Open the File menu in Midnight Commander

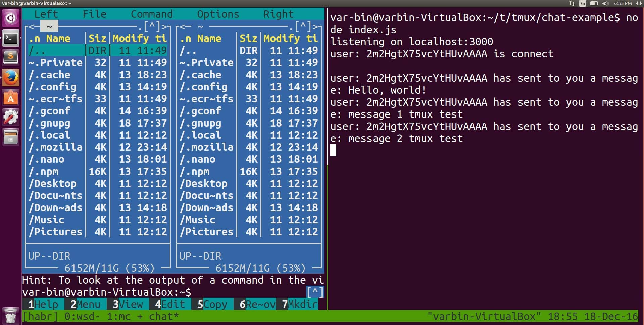95,14
